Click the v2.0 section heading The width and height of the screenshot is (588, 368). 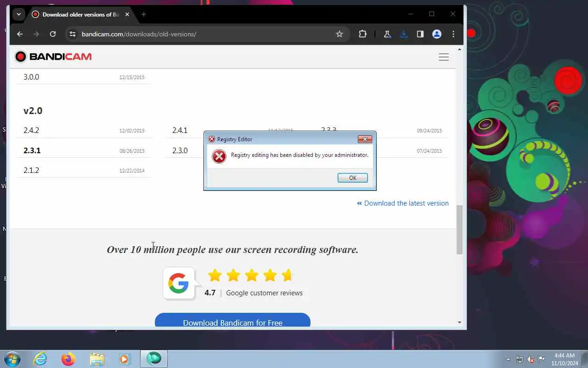(33, 111)
